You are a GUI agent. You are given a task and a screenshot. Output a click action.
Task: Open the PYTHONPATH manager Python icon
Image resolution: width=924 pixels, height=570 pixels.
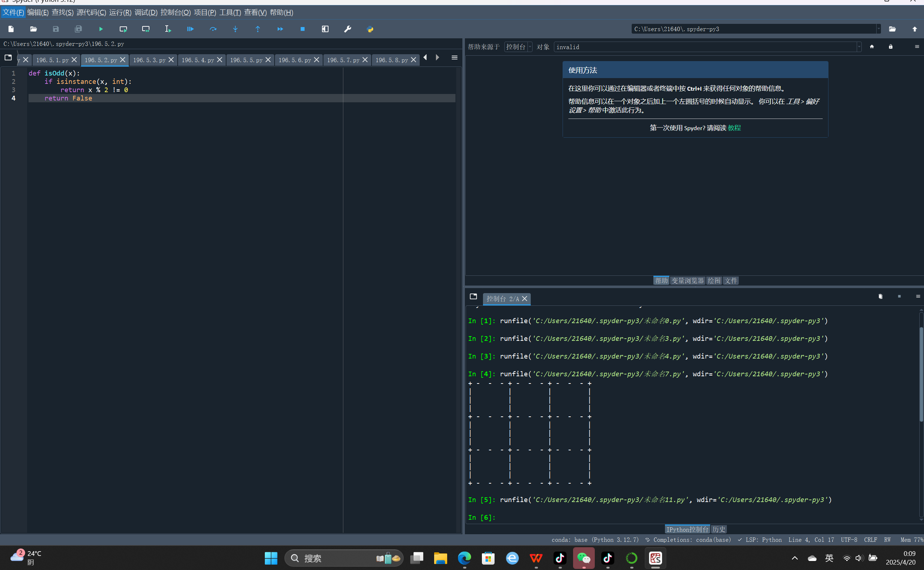click(370, 29)
